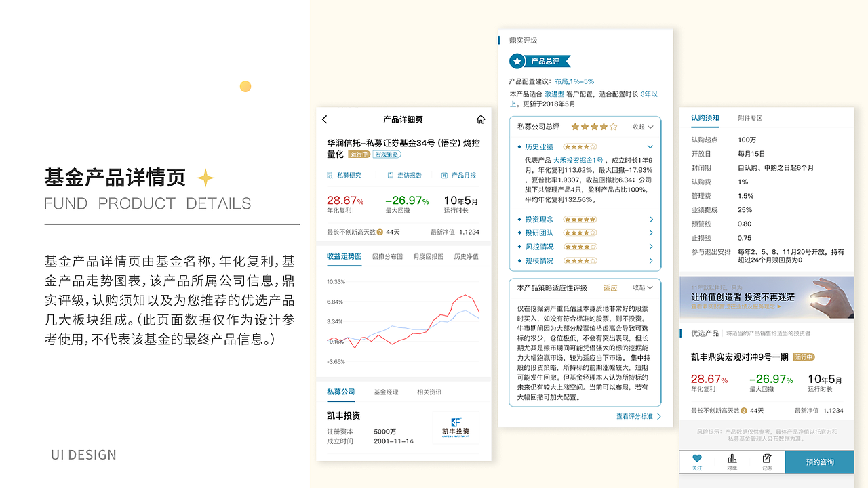Open 私募研究 via its document icon

pyautogui.click(x=330, y=175)
